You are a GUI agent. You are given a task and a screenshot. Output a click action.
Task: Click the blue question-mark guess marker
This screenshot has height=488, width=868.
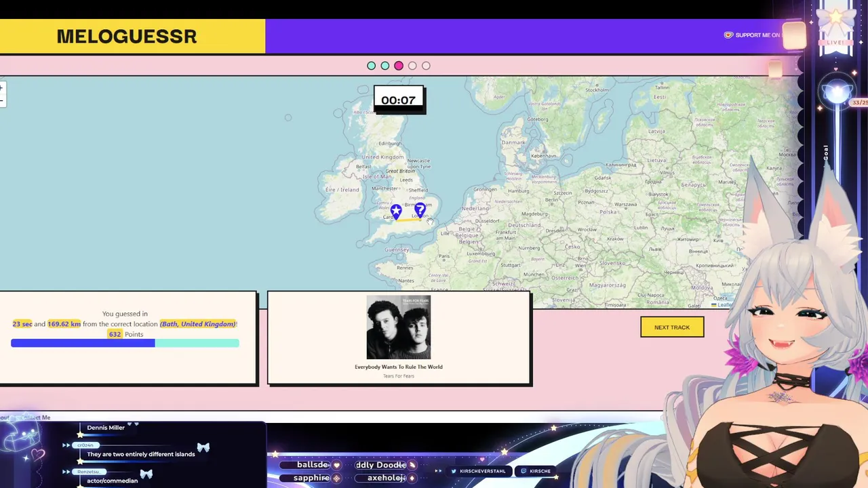(x=420, y=209)
